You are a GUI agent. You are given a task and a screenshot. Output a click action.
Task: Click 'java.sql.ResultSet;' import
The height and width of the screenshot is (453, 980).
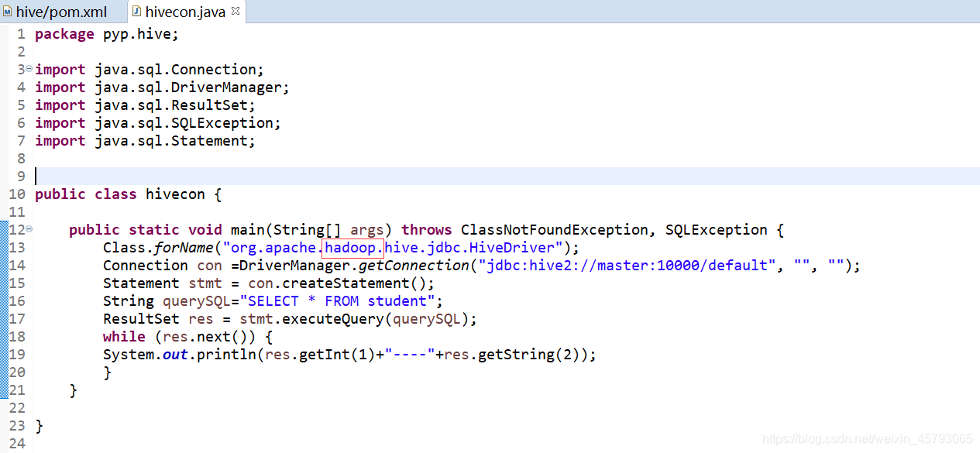point(174,105)
